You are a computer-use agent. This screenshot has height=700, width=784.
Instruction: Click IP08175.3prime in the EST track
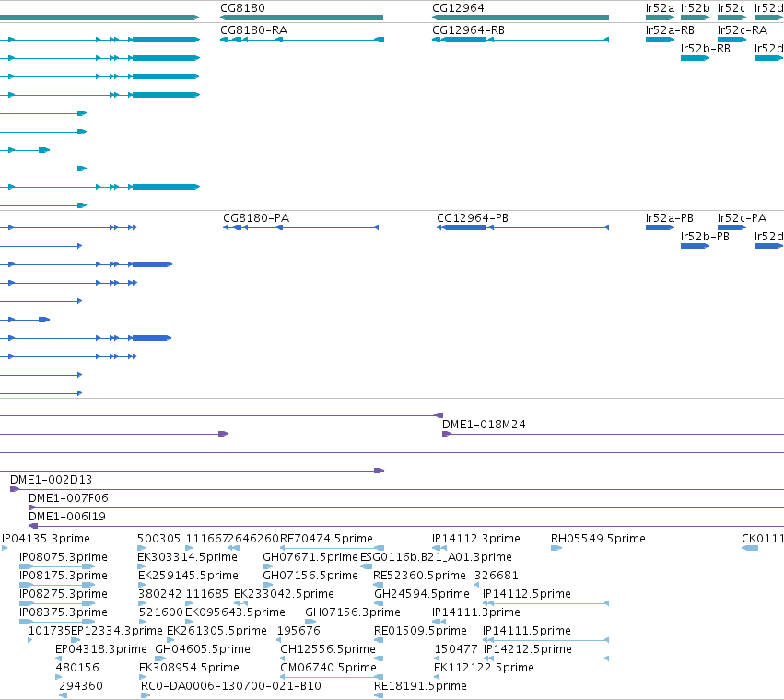click(x=64, y=576)
